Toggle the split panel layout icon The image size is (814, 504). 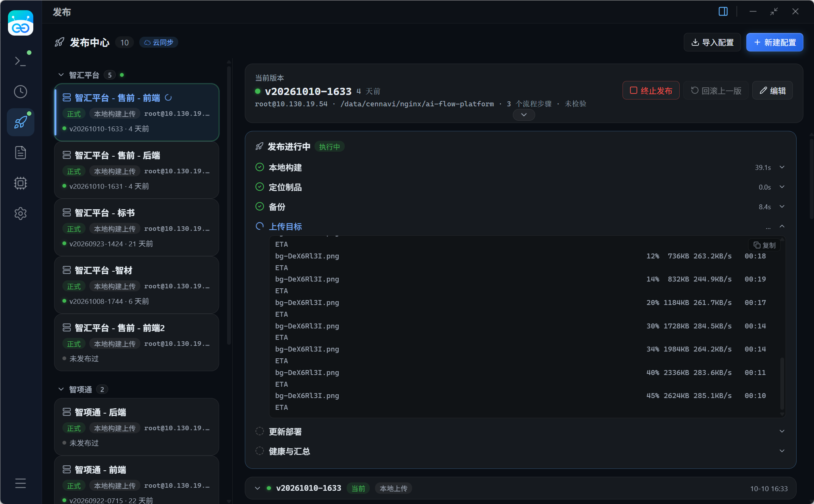(x=723, y=11)
